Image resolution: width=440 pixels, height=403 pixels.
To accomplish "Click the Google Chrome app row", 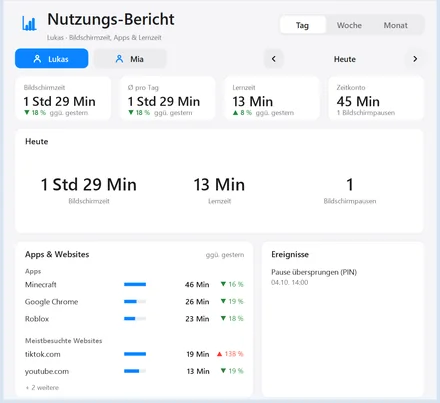I will [x=134, y=302].
